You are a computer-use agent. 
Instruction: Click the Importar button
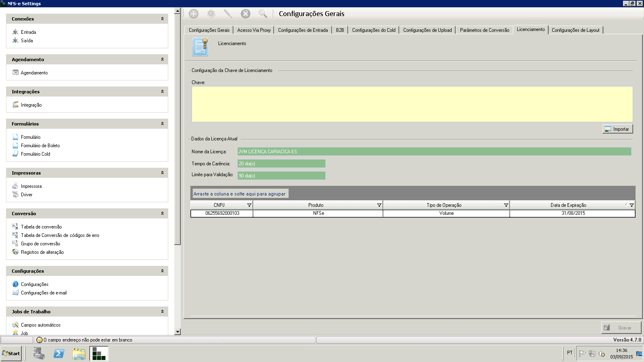tap(617, 129)
